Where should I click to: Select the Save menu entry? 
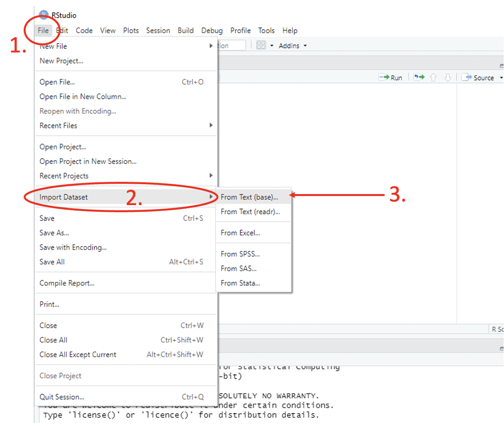[126, 218]
